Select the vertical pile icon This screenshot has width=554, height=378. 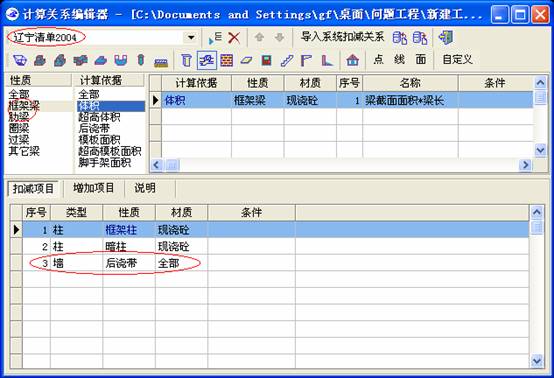point(141,60)
